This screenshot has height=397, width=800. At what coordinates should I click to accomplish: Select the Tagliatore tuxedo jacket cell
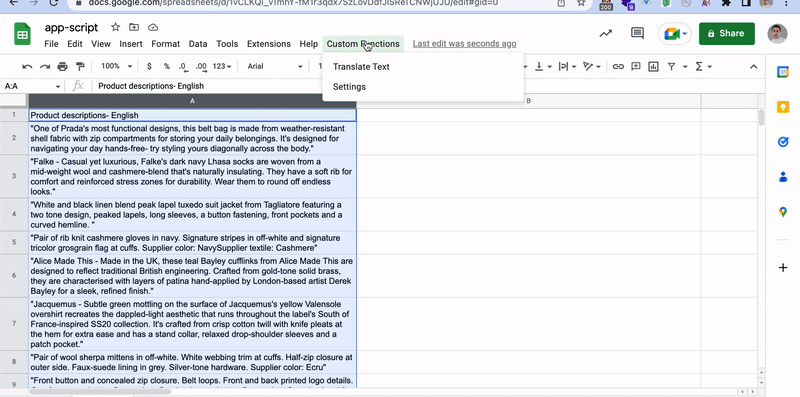pos(192,215)
